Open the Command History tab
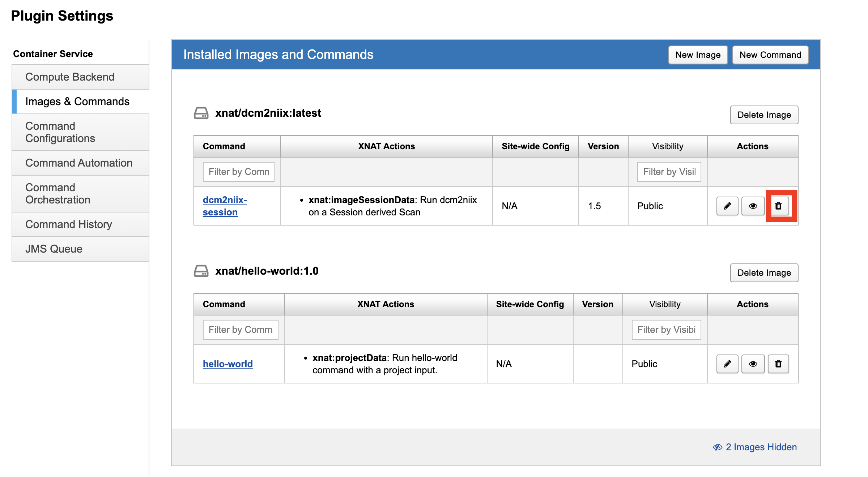This screenshot has width=868, height=477. 69,224
